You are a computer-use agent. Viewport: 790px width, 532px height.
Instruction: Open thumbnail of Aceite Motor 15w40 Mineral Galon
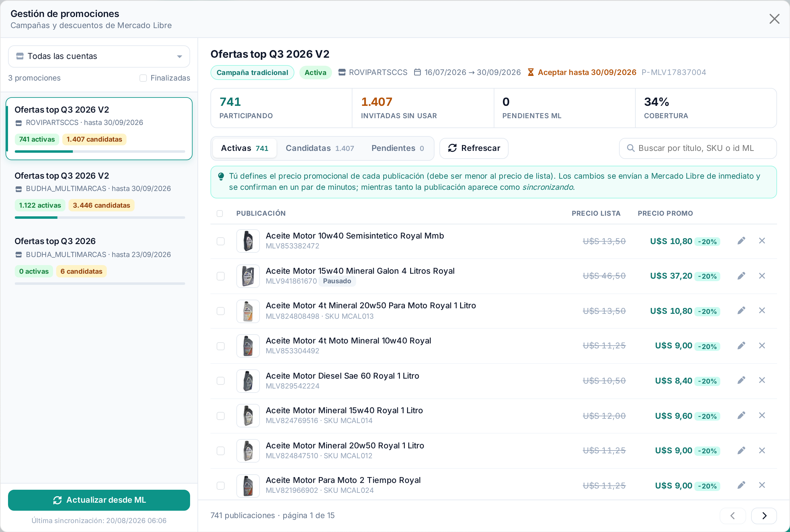248,276
